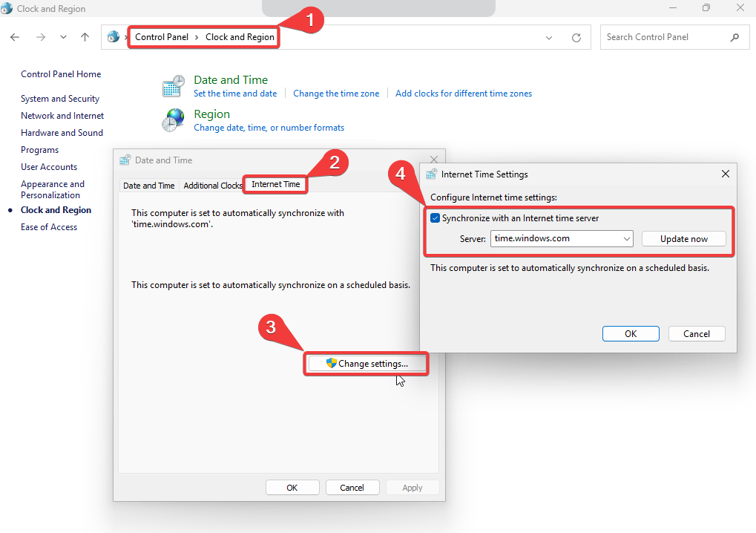Screen dimensions: 756x533
Task: Click Apply in Date and Time dialog
Action: 412,488
